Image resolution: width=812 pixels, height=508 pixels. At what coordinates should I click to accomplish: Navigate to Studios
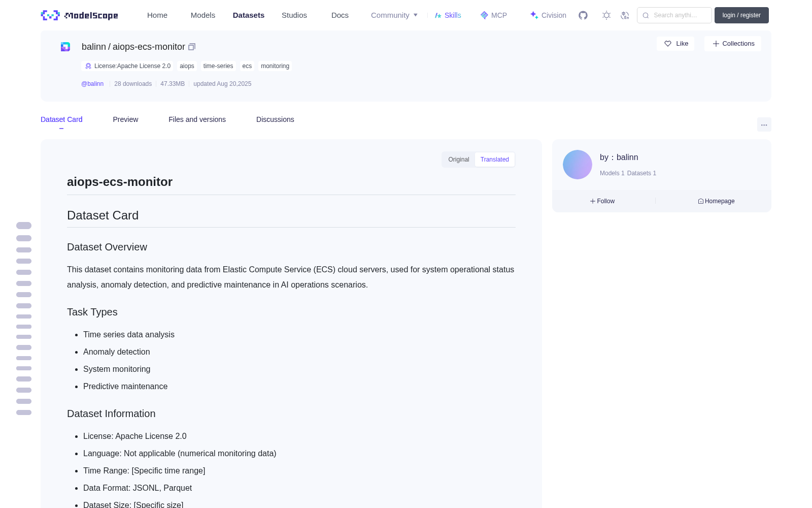click(x=294, y=15)
